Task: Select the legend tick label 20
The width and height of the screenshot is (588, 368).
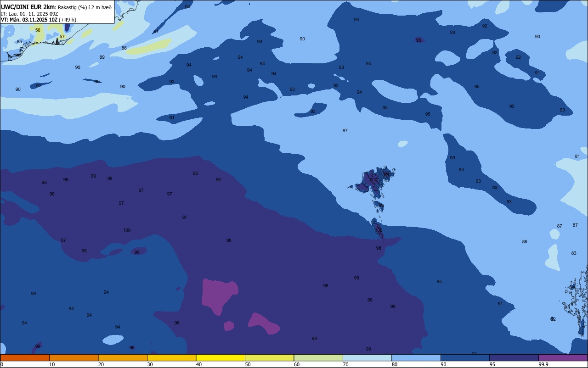Action: point(101,364)
